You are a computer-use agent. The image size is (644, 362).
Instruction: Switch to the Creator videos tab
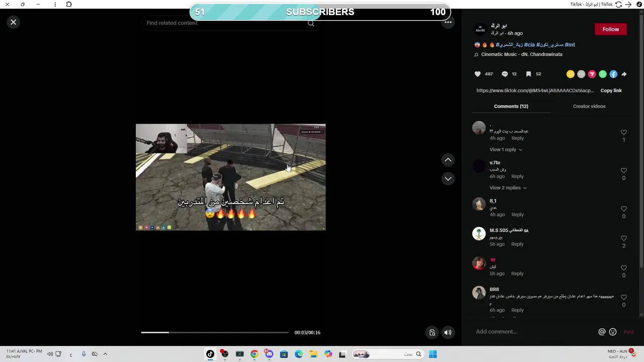pyautogui.click(x=589, y=106)
